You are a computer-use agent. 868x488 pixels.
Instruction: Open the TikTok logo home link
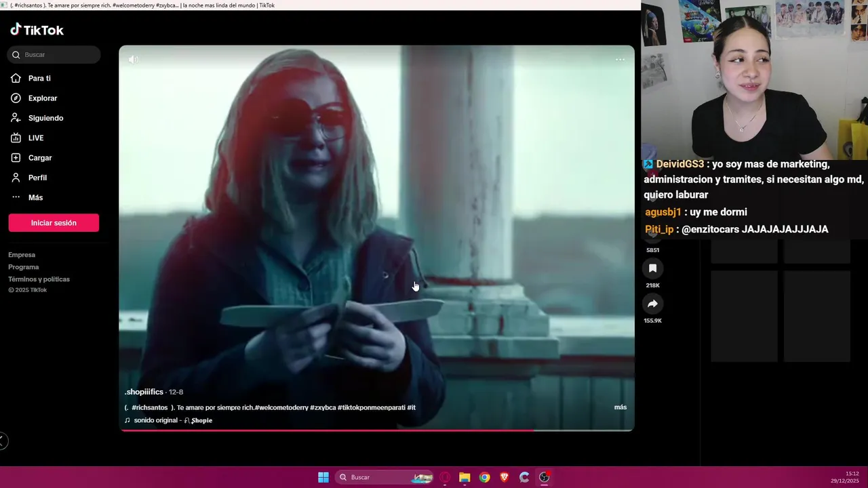37,30
